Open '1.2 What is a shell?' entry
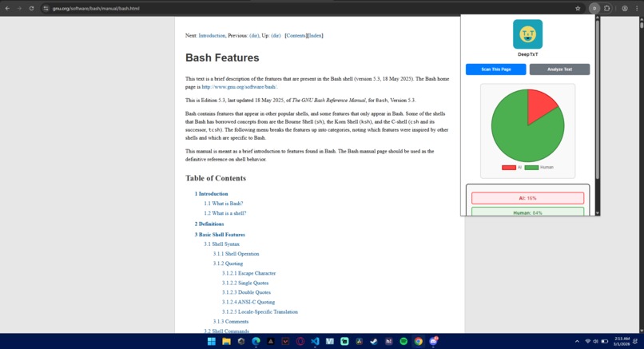Screen dimensions: 644x349 coord(225,213)
